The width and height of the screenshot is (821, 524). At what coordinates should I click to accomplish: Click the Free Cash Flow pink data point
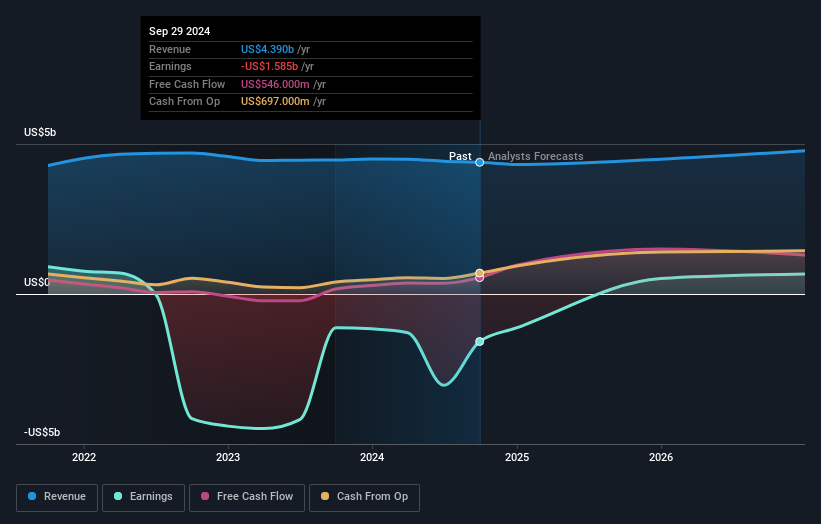click(480, 278)
